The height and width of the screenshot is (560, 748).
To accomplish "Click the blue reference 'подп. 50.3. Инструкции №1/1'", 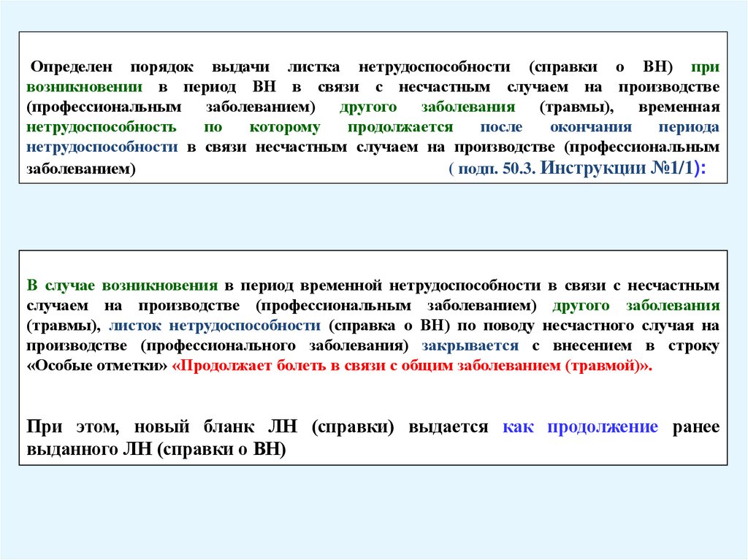I will [575, 168].
